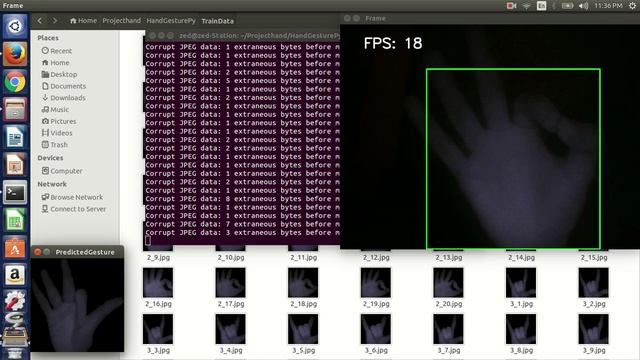The height and width of the screenshot is (360, 640).
Task: Select the 3_5.jpg thumbnail
Action: tap(303, 329)
